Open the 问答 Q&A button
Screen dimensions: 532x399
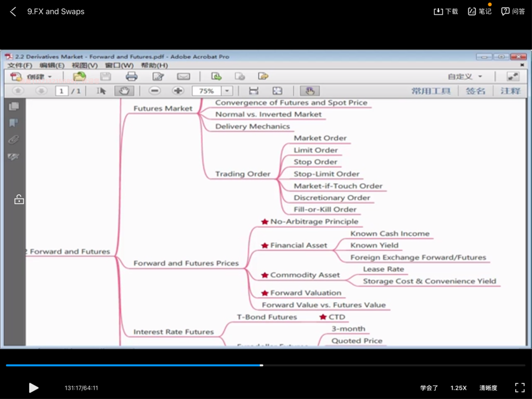click(513, 11)
